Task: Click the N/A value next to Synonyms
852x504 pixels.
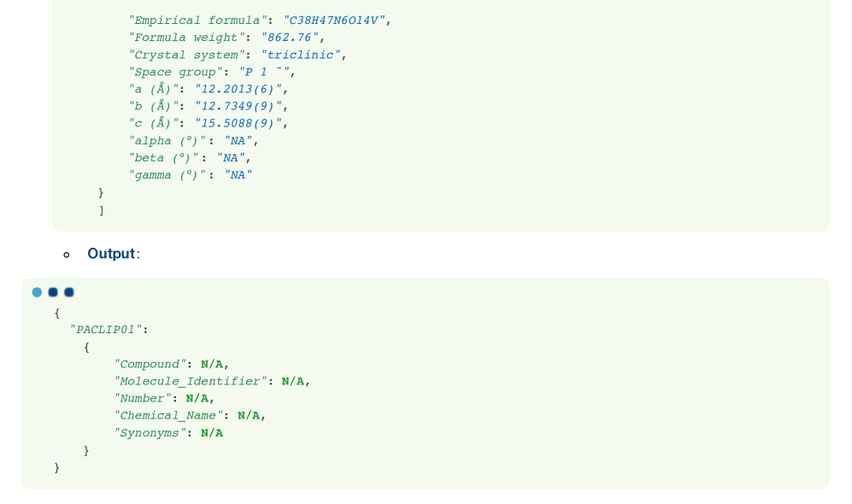Action: pos(212,433)
